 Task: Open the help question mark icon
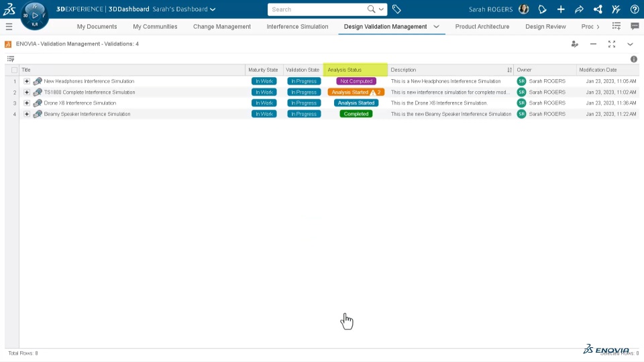coord(634,9)
